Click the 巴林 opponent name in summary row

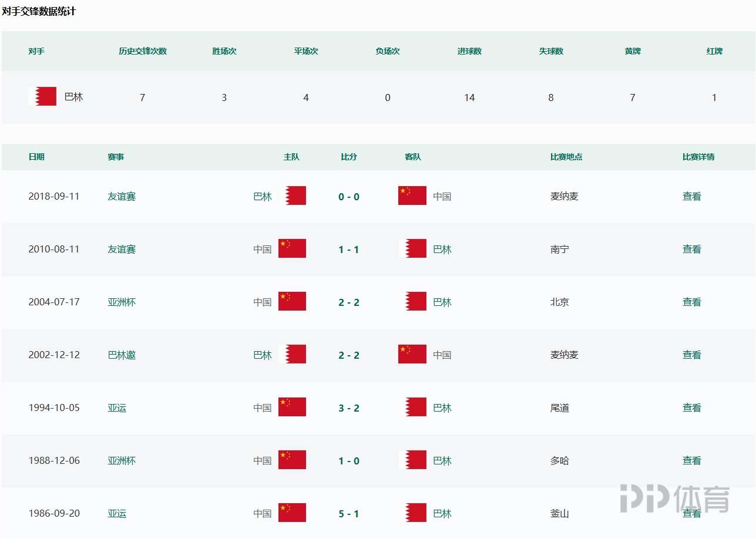point(74,97)
